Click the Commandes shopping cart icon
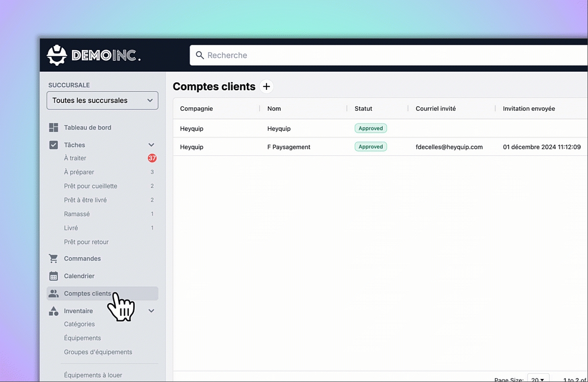This screenshot has height=382, width=588. pyautogui.click(x=54, y=258)
